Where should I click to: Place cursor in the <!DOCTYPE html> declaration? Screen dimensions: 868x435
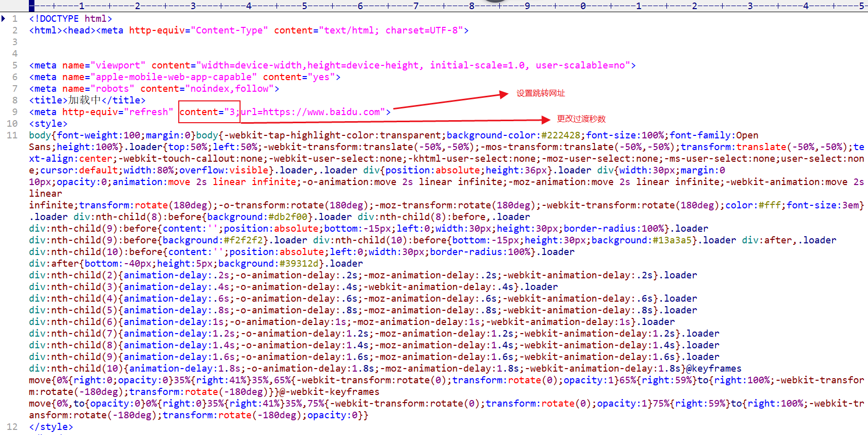[x=70, y=19]
